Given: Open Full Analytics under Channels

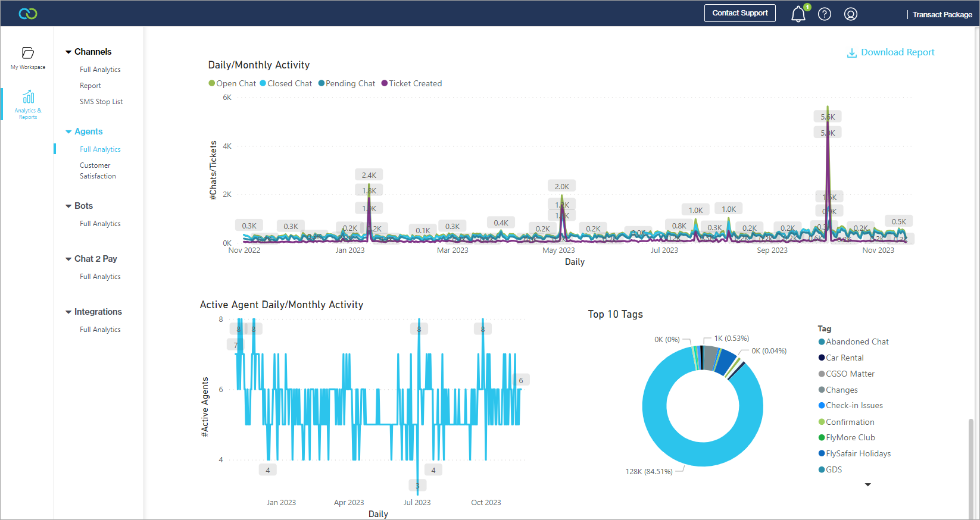Looking at the screenshot, I should (100, 70).
